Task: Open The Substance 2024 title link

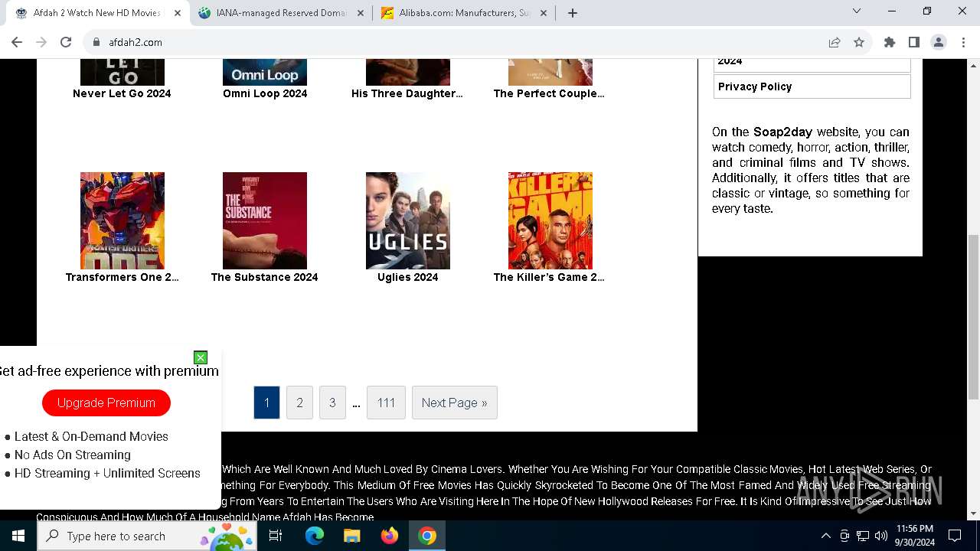Action: pyautogui.click(x=265, y=277)
